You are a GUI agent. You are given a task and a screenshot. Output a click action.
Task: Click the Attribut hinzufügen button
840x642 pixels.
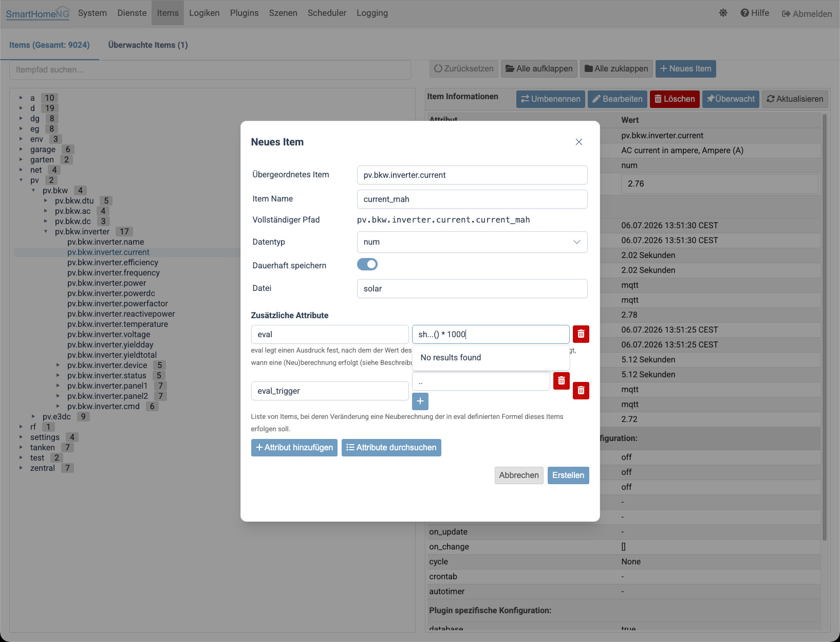tap(294, 448)
